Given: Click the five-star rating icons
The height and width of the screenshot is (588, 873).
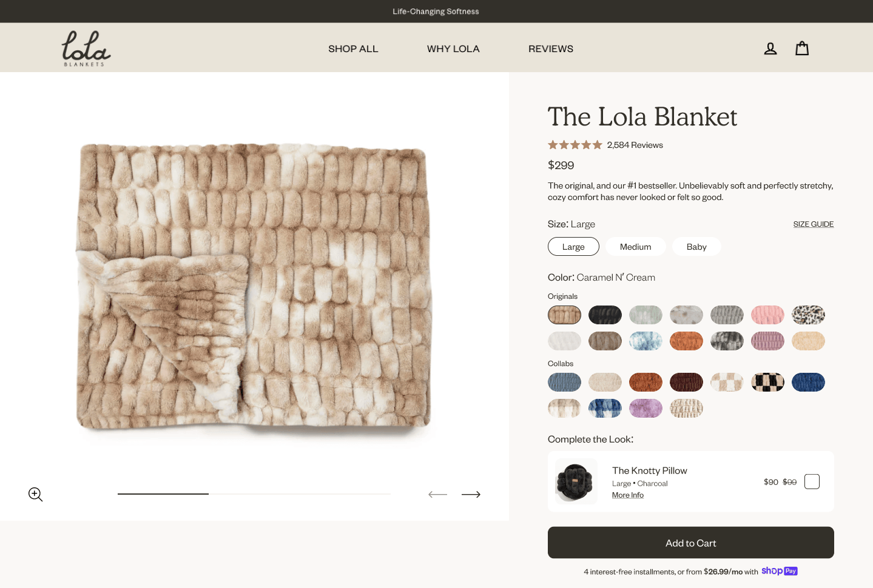Looking at the screenshot, I should [575, 145].
